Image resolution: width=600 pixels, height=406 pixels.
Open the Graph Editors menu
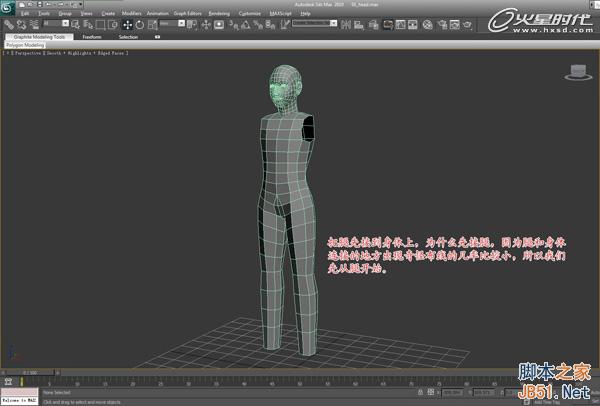(188, 13)
